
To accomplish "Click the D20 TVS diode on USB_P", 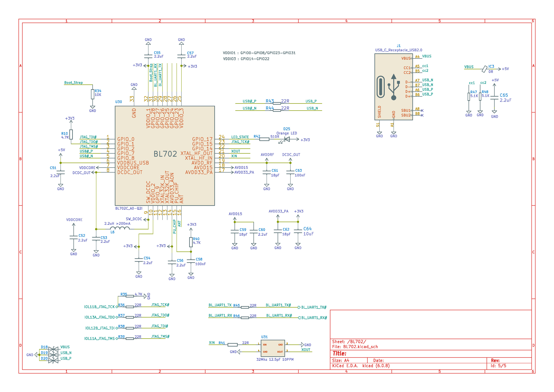I will pos(53,361).
